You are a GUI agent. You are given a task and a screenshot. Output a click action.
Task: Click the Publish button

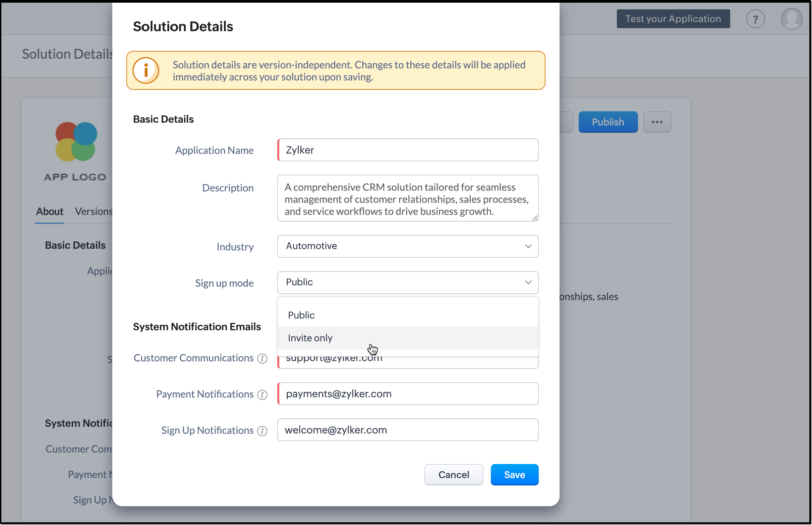pyautogui.click(x=608, y=122)
